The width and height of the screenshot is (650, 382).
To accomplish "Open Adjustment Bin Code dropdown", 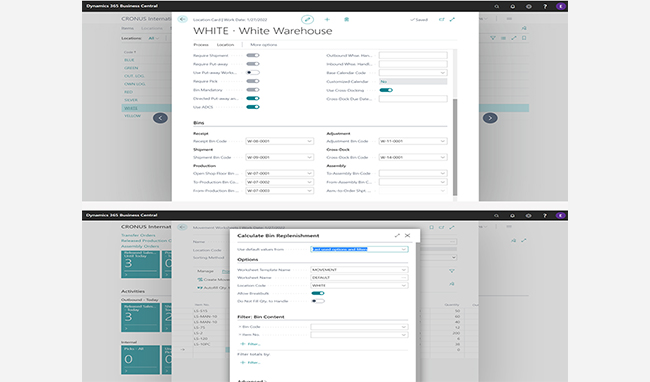I will pyautogui.click(x=442, y=141).
